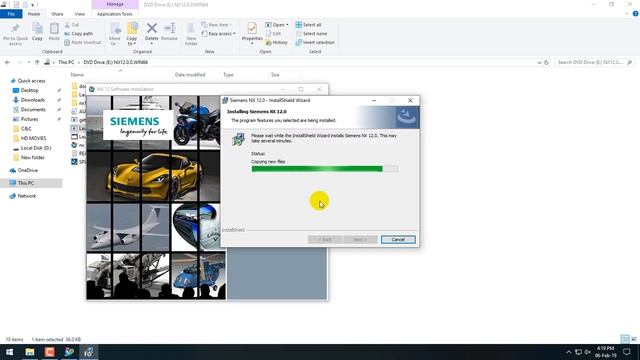Image resolution: width=640 pixels, height=360 pixels.
Task: Open the File tab
Action: pos(11,14)
